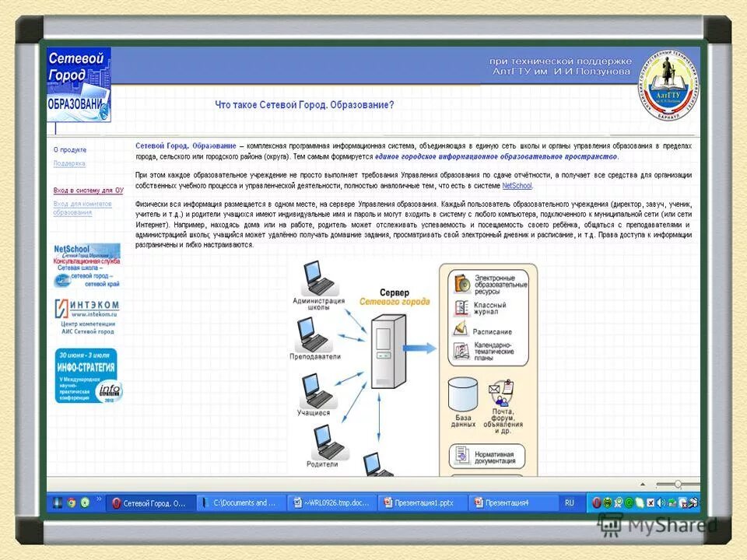Click the Администрация школы computer icon
This screenshot has width=747, height=560.
pos(318,279)
